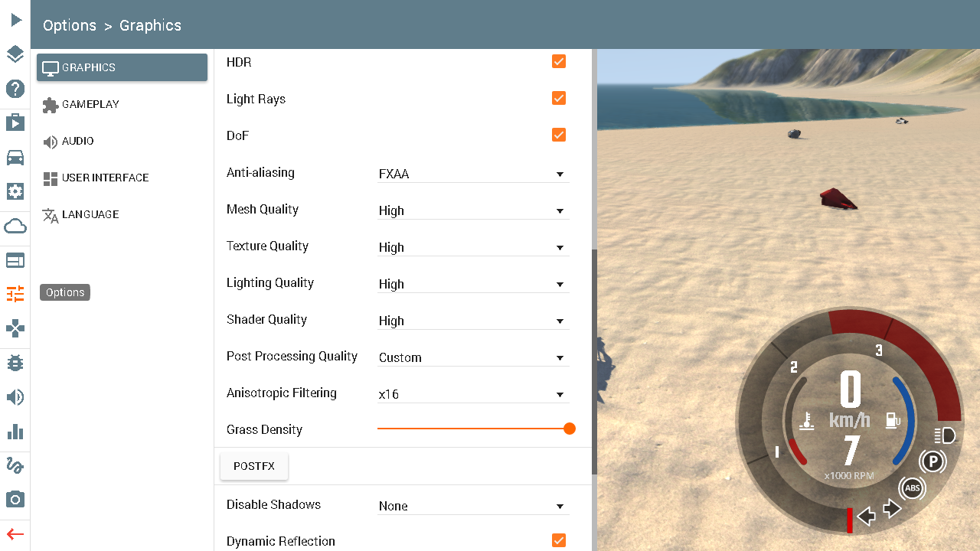Image resolution: width=980 pixels, height=551 pixels.
Task: Click the red back arrow icon
Action: (15, 534)
